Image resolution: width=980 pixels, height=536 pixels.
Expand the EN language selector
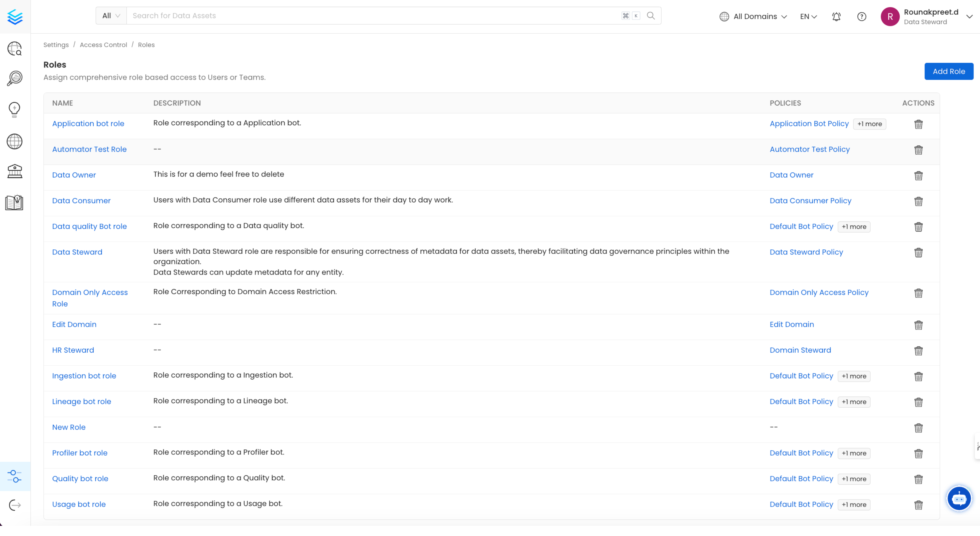[x=808, y=16]
